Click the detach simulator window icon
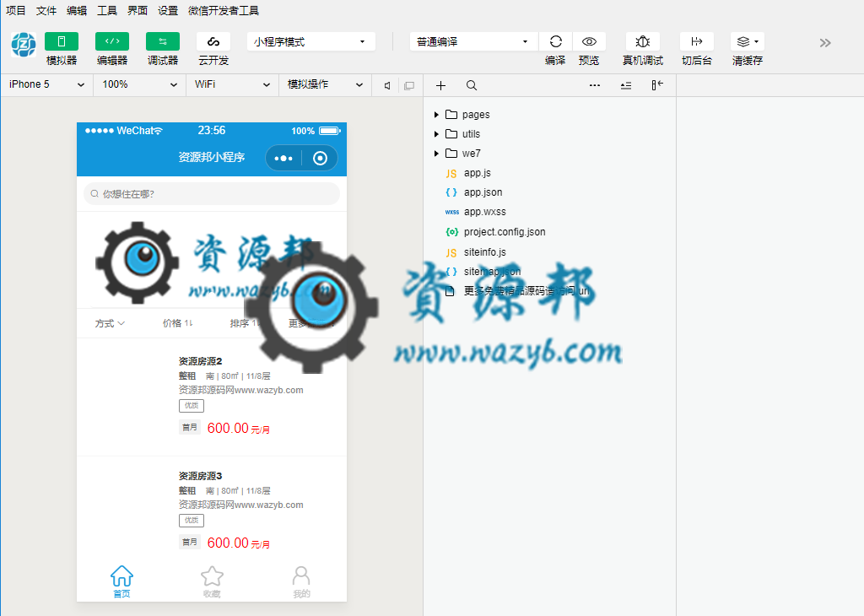 [x=409, y=85]
